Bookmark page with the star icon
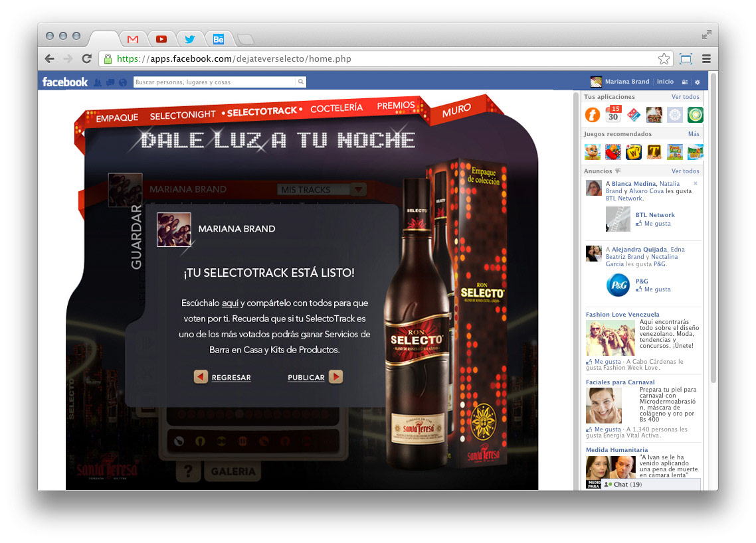 coord(664,59)
